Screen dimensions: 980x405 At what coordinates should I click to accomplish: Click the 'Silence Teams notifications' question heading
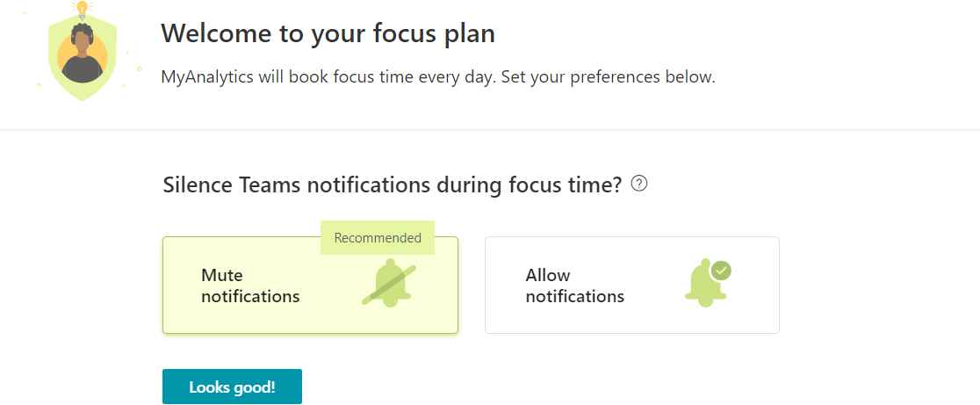click(x=393, y=185)
